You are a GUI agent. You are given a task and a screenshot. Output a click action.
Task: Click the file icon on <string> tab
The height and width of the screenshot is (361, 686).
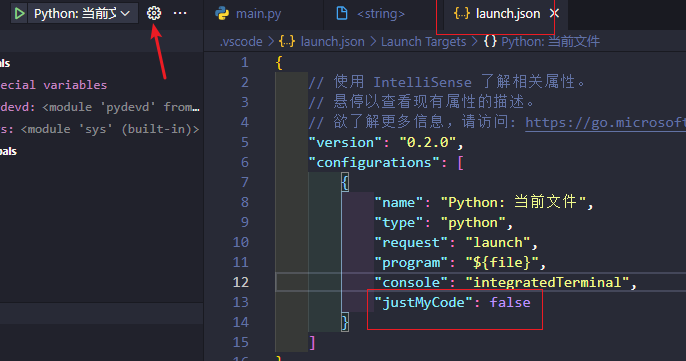coord(342,14)
